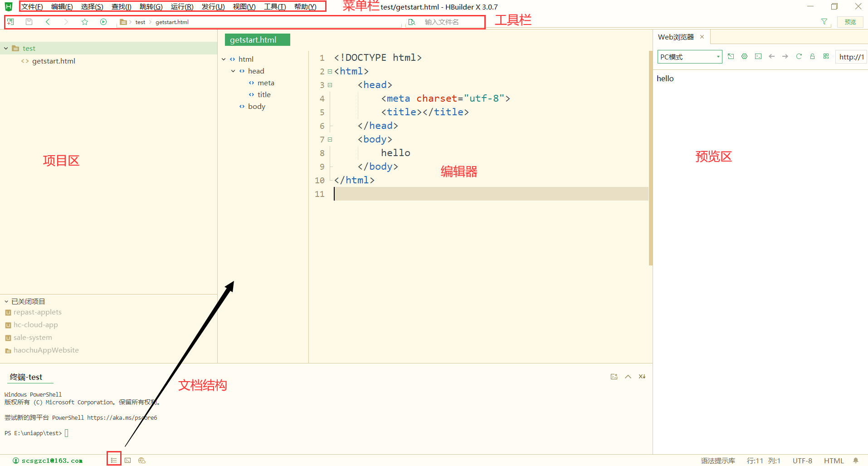Open the 发行(U) menu
The height and width of the screenshot is (466, 868).
[213, 7]
